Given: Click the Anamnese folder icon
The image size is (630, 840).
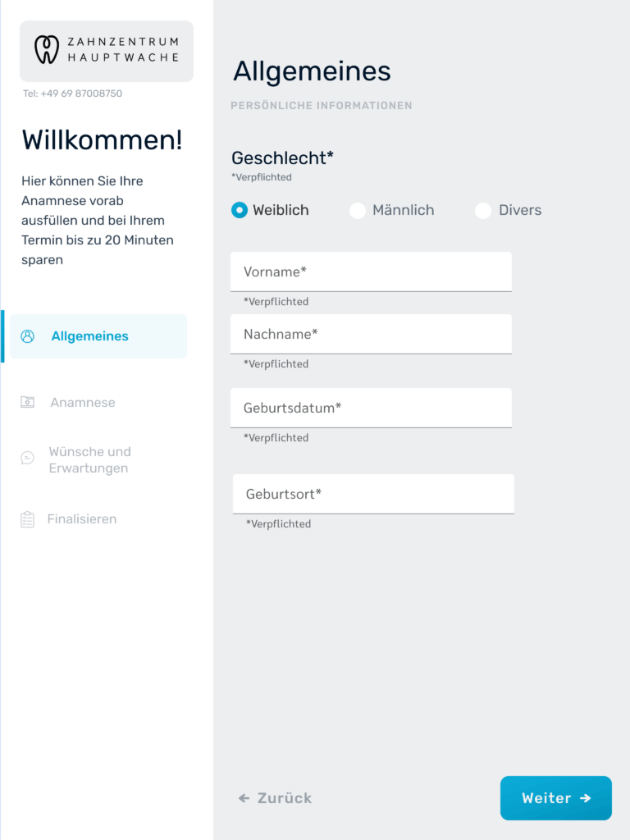Looking at the screenshot, I should pyautogui.click(x=28, y=402).
